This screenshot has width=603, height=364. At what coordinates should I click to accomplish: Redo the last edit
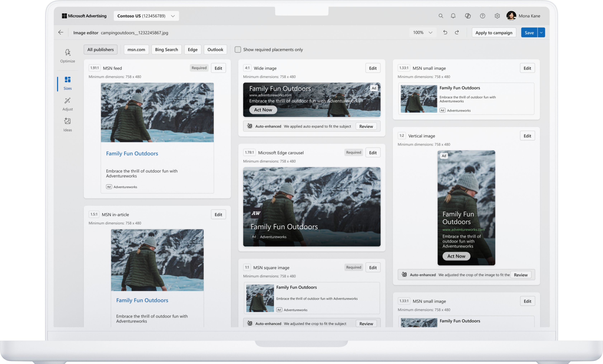click(457, 33)
